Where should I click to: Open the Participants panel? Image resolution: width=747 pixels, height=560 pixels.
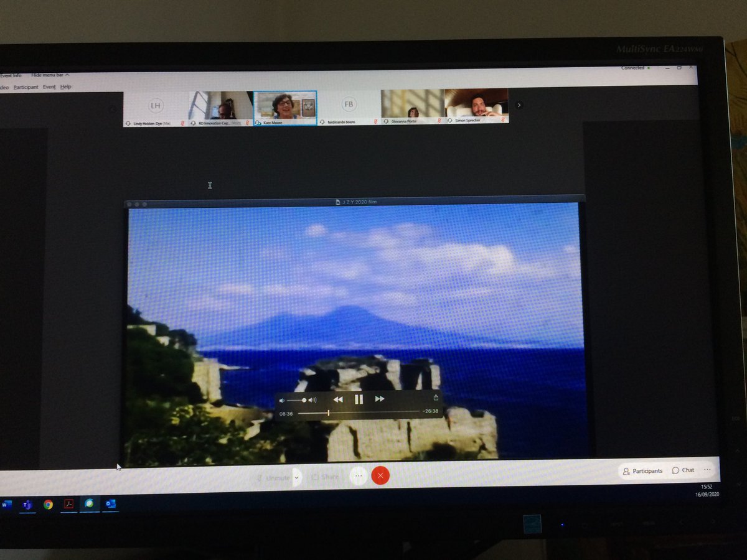[642, 471]
